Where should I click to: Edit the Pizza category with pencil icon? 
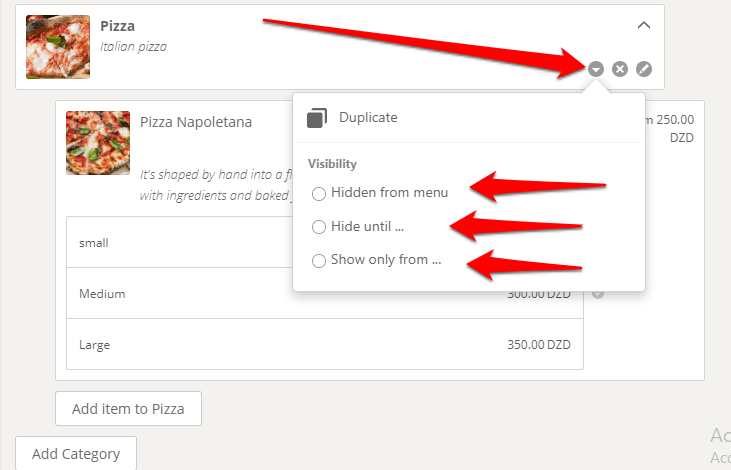pos(645,69)
